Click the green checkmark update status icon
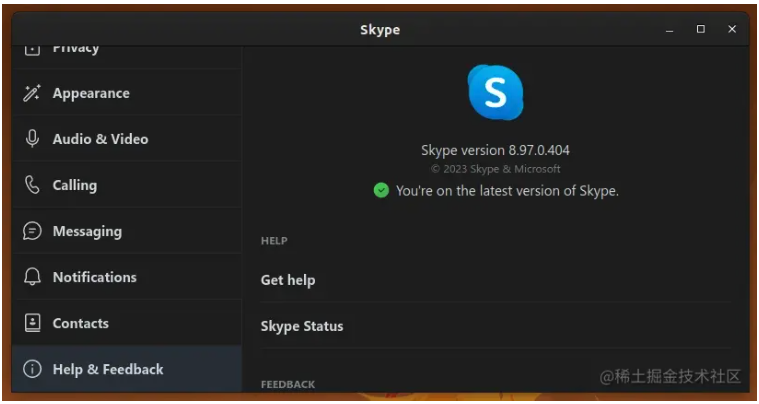Screen dimensions: 759x404 [x=381, y=191]
